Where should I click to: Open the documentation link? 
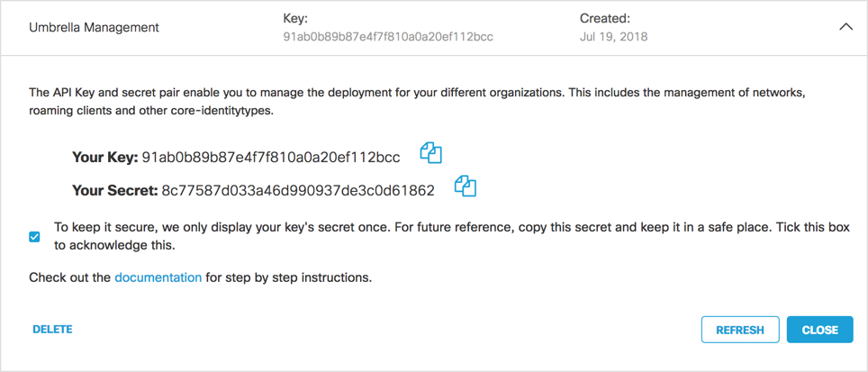tap(158, 277)
